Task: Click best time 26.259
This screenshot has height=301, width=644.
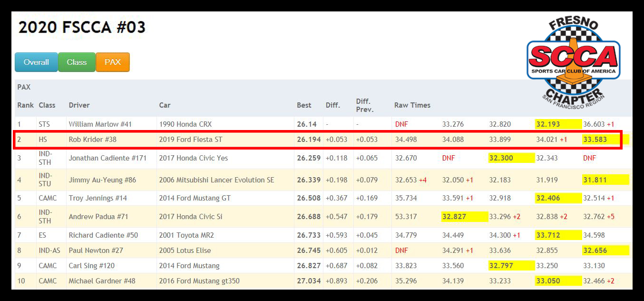Action: pyautogui.click(x=309, y=158)
